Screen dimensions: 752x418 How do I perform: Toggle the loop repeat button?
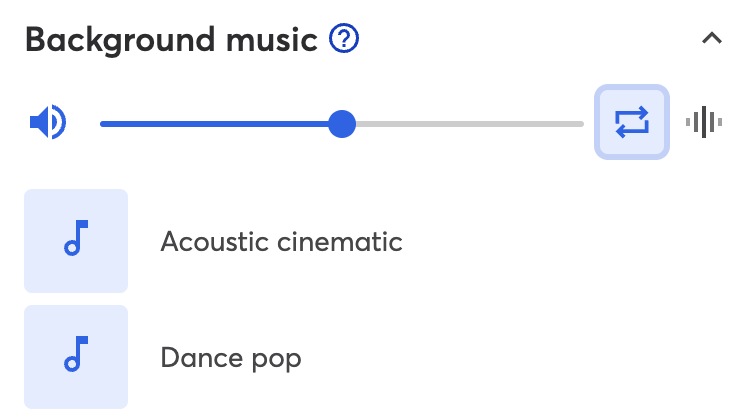(632, 122)
